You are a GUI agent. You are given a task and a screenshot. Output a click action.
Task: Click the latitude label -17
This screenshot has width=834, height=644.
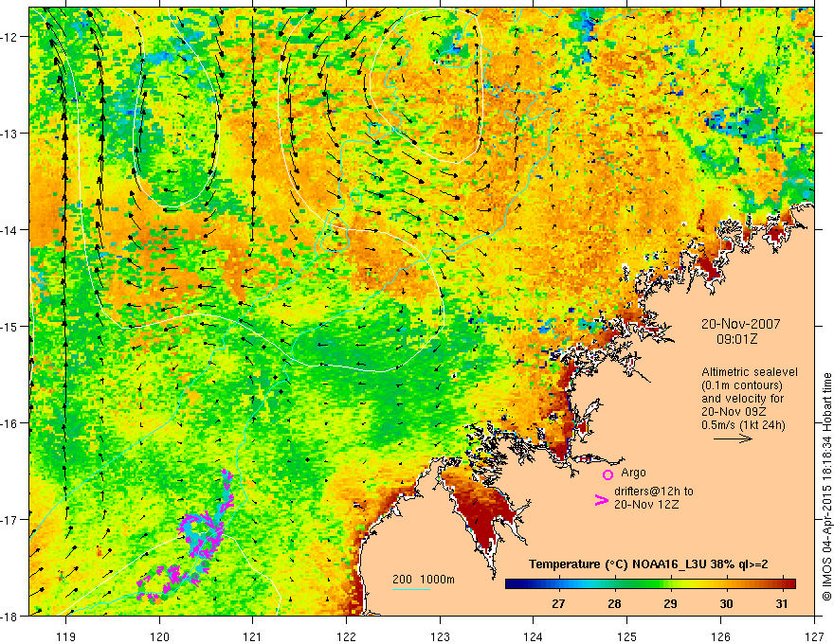tap(9, 520)
